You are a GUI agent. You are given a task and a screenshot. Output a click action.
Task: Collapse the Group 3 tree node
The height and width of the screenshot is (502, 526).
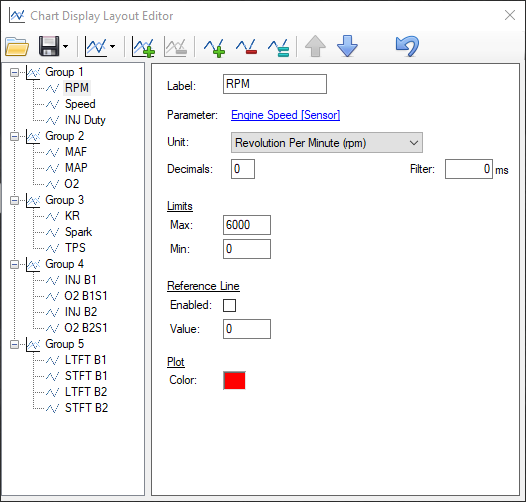click(x=14, y=200)
